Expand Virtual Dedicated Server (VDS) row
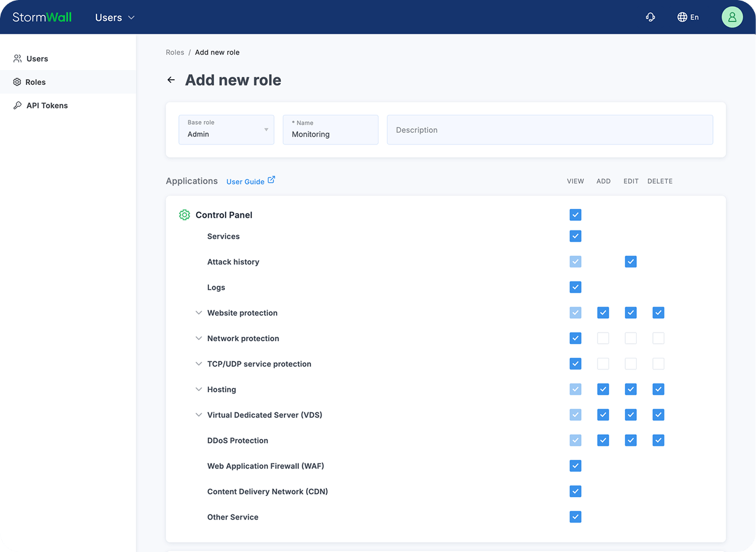756x552 pixels. click(199, 415)
